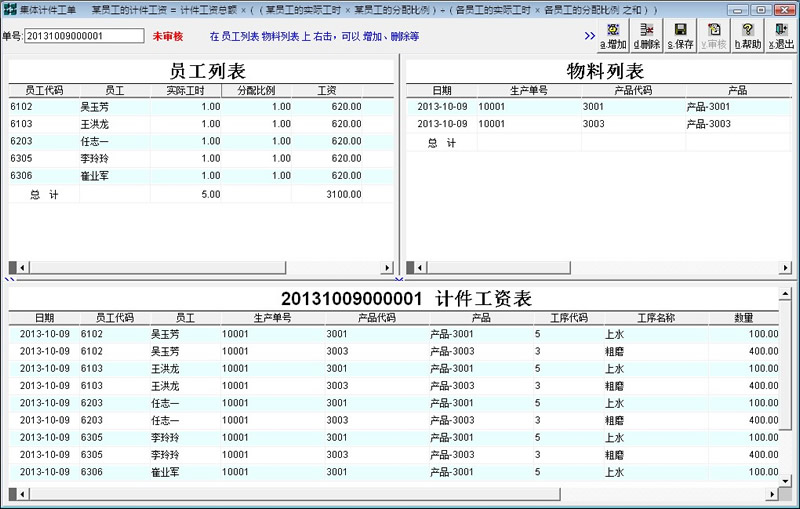The width and height of the screenshot is (800, 509).
Task: Click the 工资 column header in employee list
Action: (327, 90)
